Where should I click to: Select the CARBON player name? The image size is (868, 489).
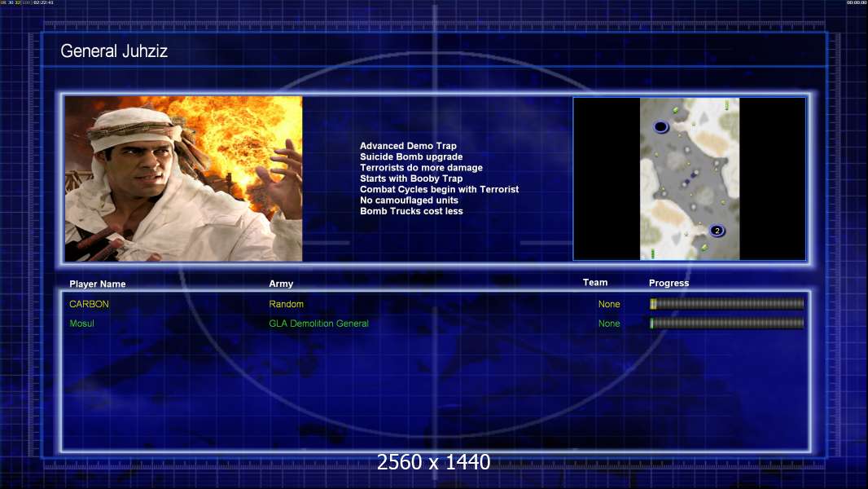coord(89,304)
